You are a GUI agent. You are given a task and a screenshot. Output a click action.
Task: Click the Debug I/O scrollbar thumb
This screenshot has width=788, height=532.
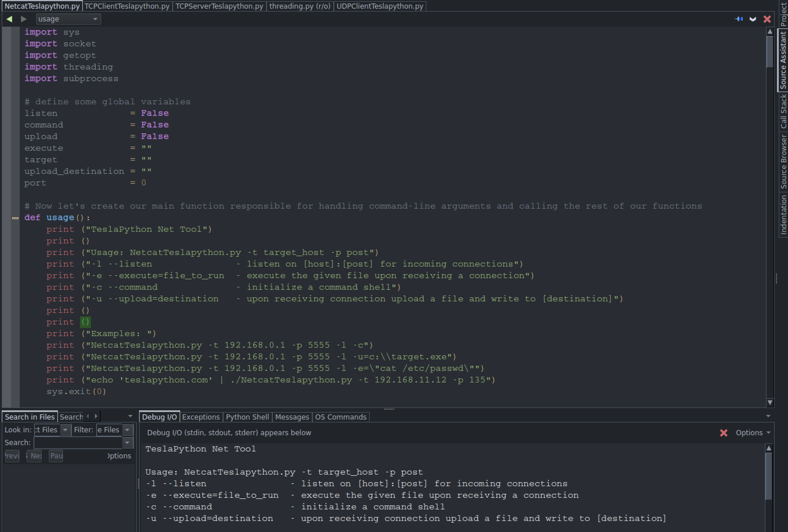(x=769, y=476)
